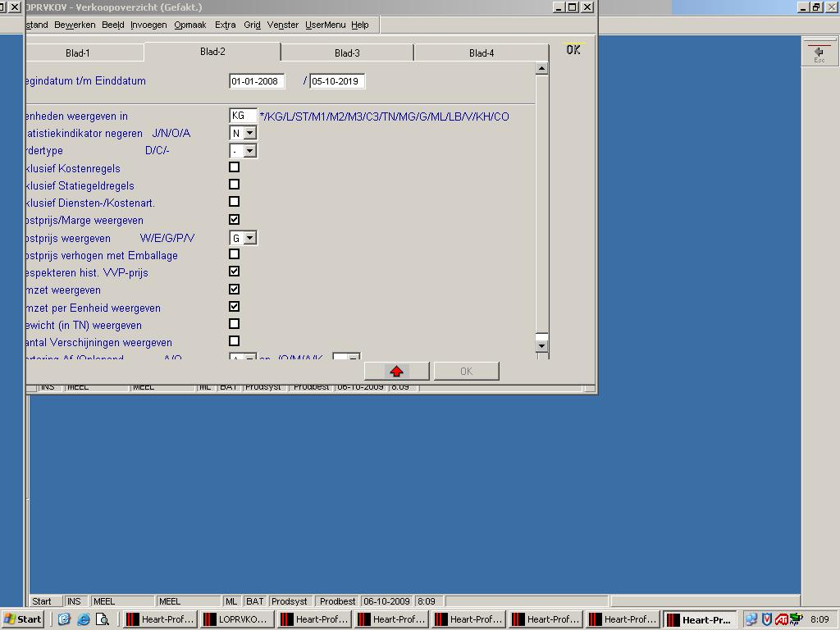Viewport: 840px width, 630px height.
Task: Open the Grid menu
Action: tap(252, 25)
